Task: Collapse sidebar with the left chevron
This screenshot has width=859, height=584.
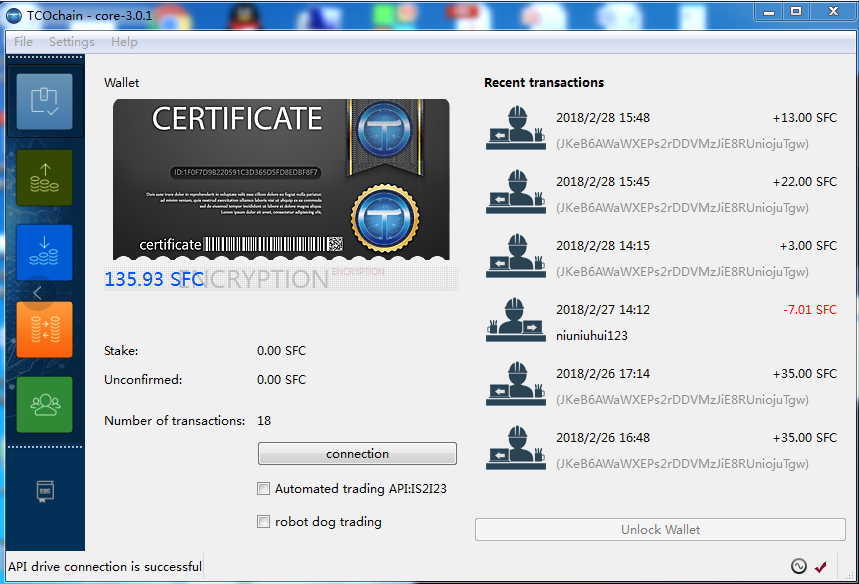Action: coord(37,293)
